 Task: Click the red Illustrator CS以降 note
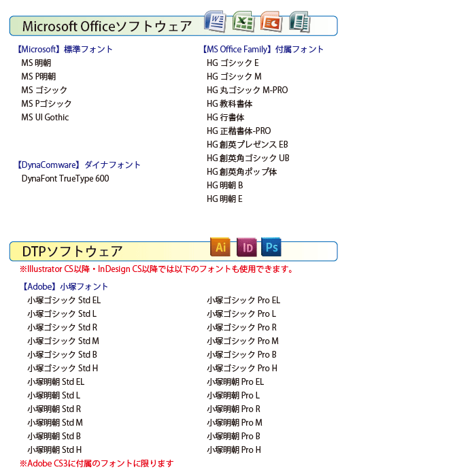[x=156, y=269]
